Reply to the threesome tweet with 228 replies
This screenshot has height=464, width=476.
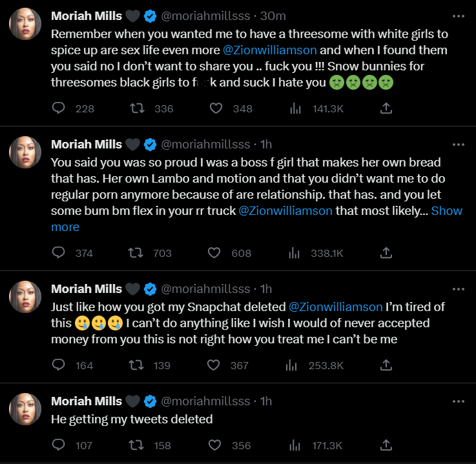coord(59,108)
